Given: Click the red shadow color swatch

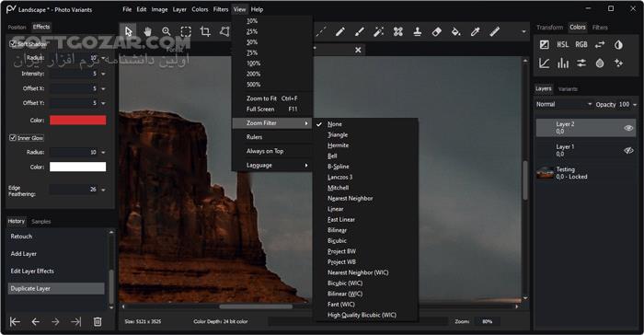Looking at the screenshot, I should coord(78,120).
